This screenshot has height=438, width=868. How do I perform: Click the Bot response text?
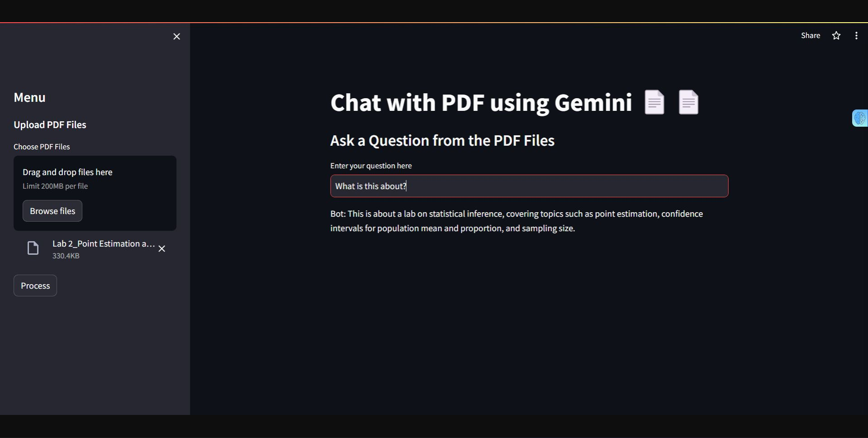click(516, 221)
